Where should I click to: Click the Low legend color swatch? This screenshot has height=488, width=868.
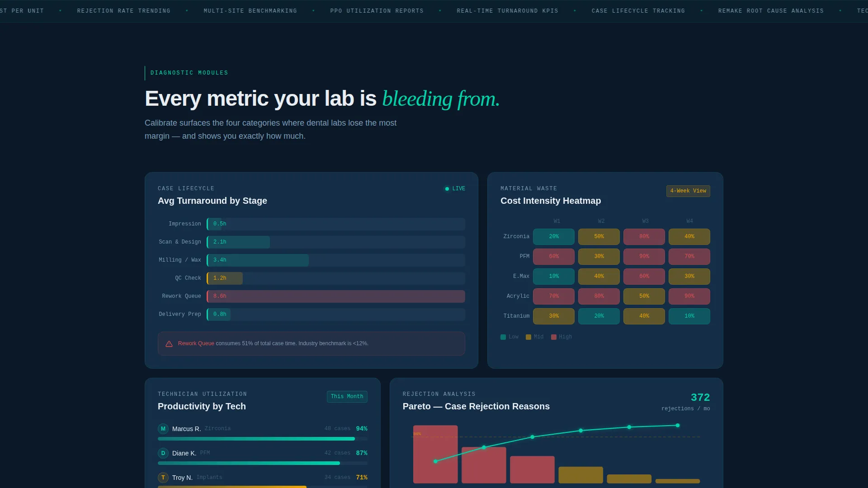503,337
